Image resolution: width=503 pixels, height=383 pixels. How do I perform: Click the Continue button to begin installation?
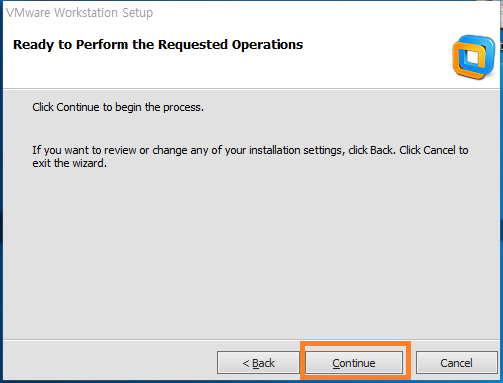coord(354,362)
